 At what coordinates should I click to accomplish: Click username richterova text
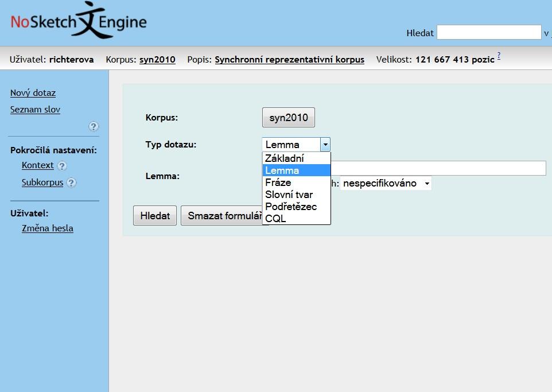click(72, 60)
